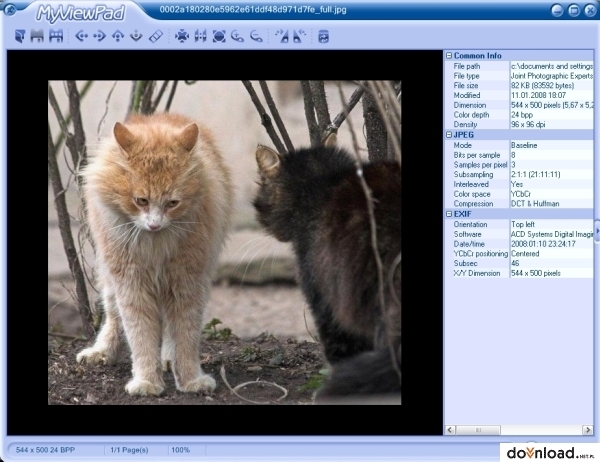This screenshot has width=600, height=462.
Task: Maximize the MyViewPad window
Action: tap(574, 10)
